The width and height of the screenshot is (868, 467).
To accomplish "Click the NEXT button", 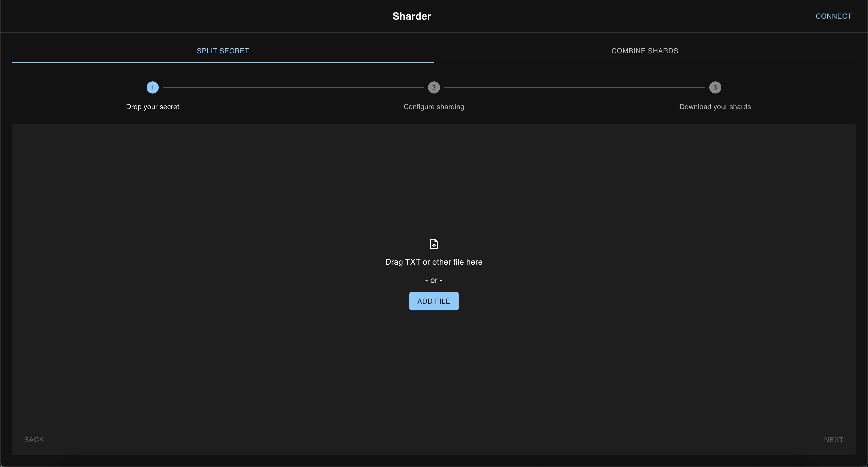I will [833, 439].
